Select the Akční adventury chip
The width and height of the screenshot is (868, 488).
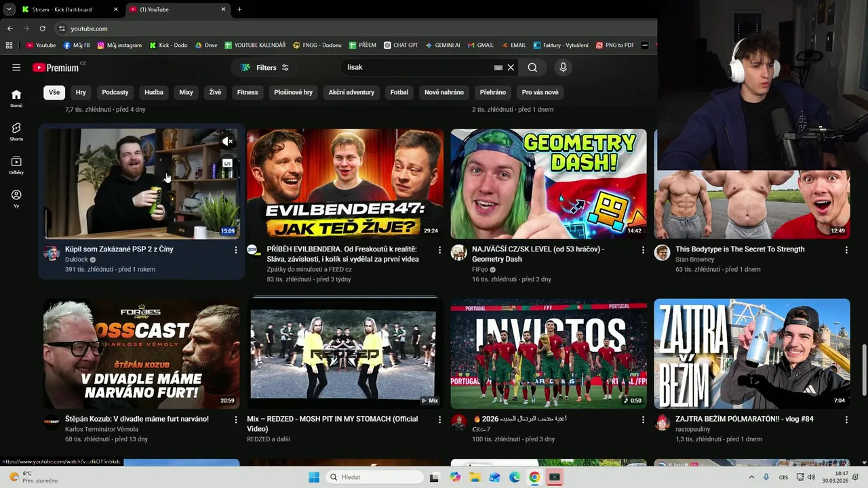(x=351, y=92)
